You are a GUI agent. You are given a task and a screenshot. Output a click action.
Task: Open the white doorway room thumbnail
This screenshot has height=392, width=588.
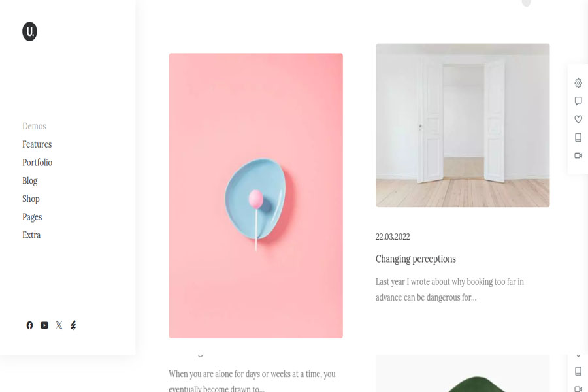(463, 125)
